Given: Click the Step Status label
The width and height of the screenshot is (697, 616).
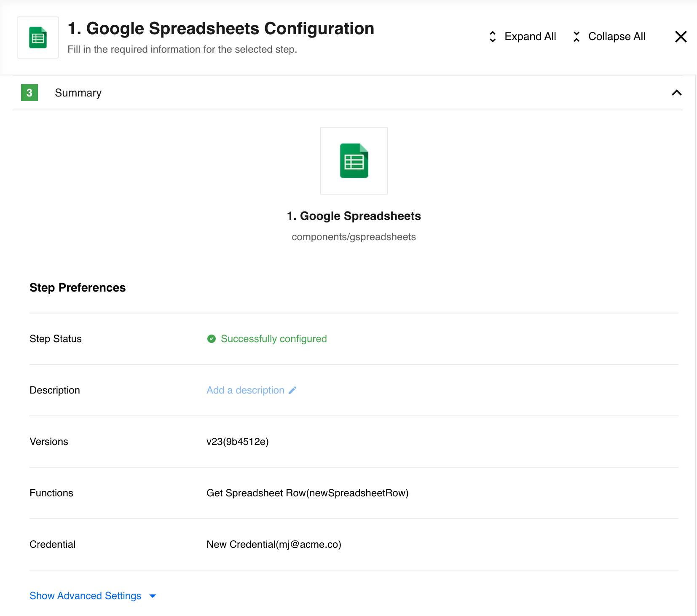Looking at the screenshot, I should click(x=56, y=339).
